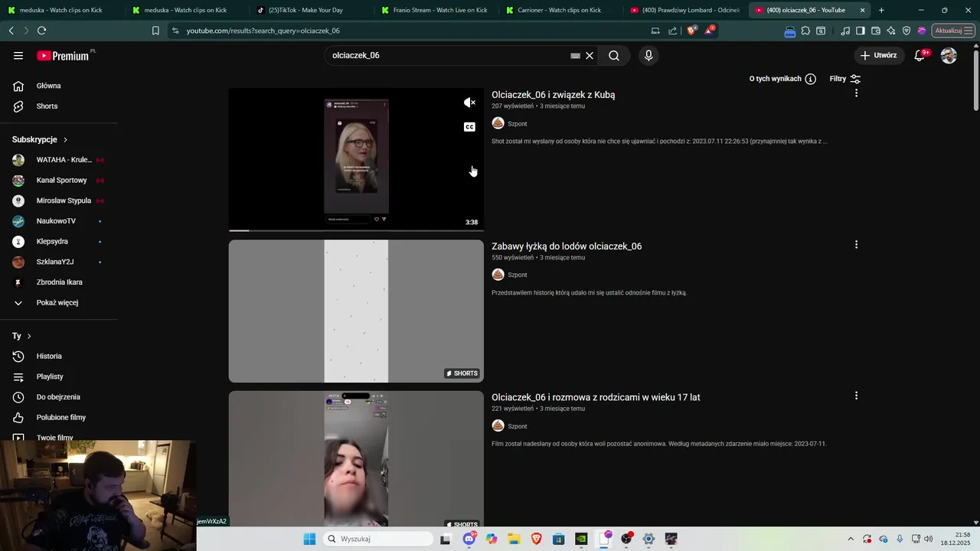The width and height of the screenshot is (980, 551).
Task: Click the Aktualizuj update button
Action: click(x=953, y=31)
